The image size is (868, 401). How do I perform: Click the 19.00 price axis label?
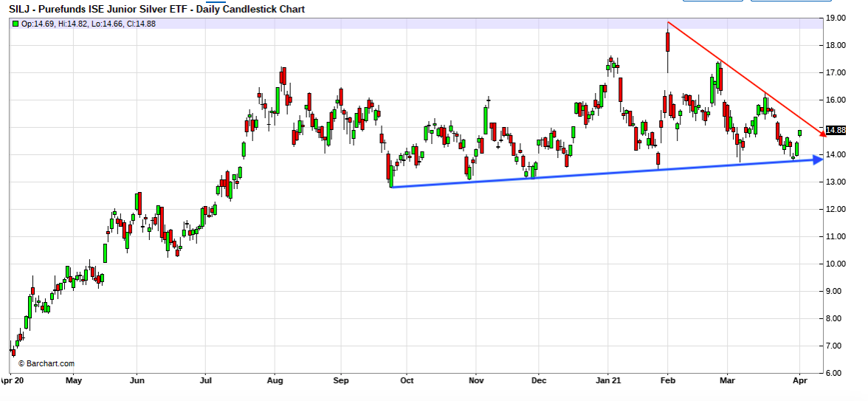(836, 18)
